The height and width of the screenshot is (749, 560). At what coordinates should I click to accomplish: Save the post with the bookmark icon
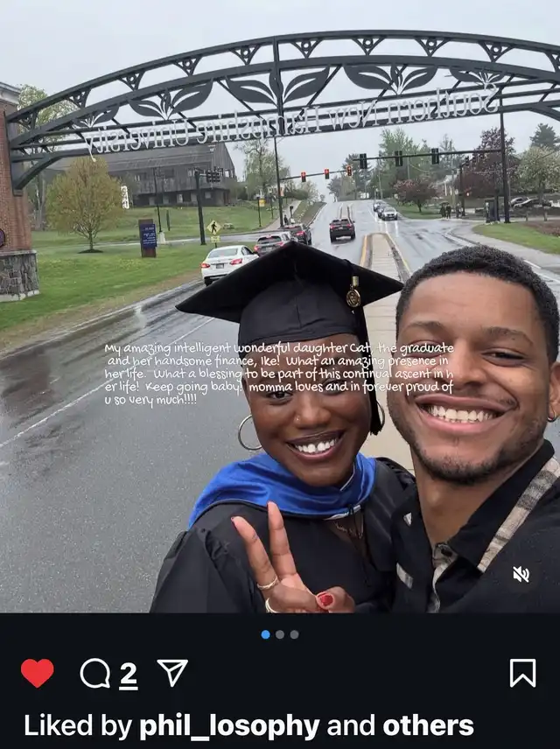coord(522,672)
